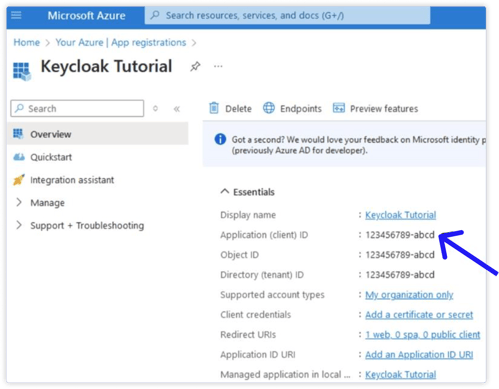Click the feedback banner text

pyautogui.click(x=358, y=145)
